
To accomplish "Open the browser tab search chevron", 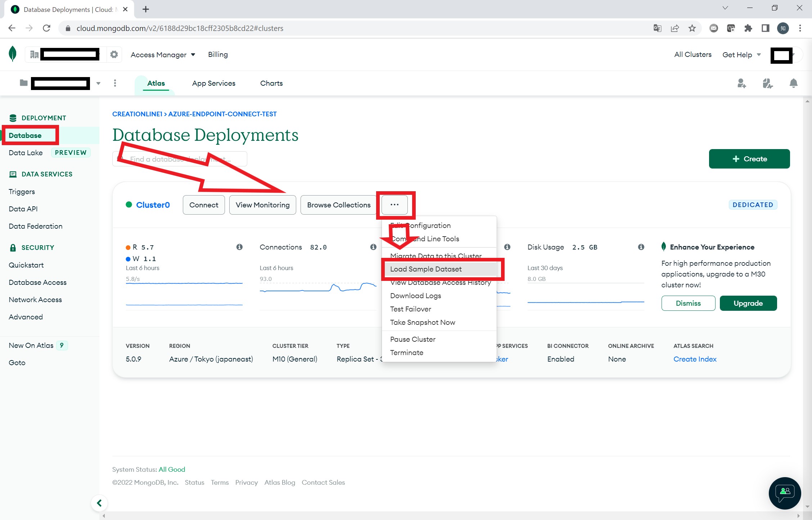I will [725, 8].
